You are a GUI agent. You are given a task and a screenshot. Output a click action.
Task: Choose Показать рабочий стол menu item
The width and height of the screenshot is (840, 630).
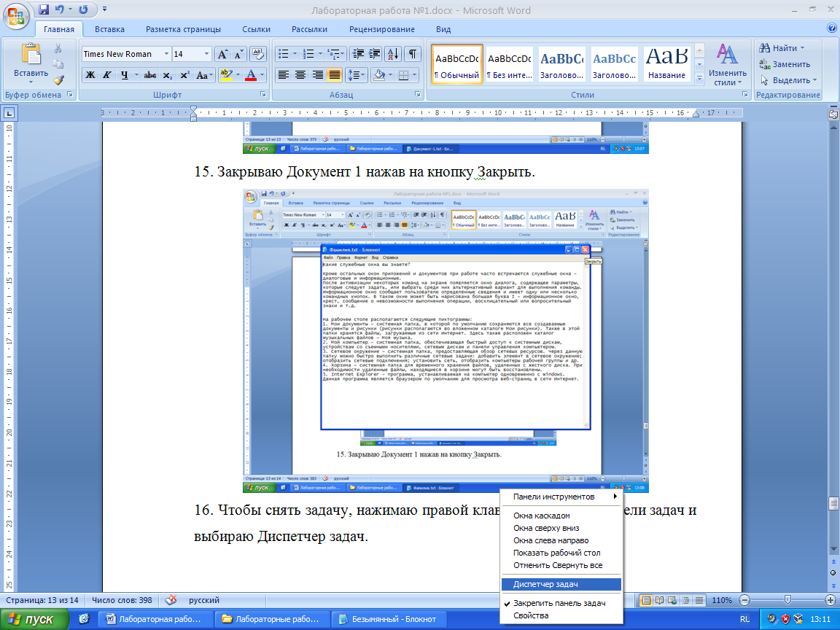(561, 552)
